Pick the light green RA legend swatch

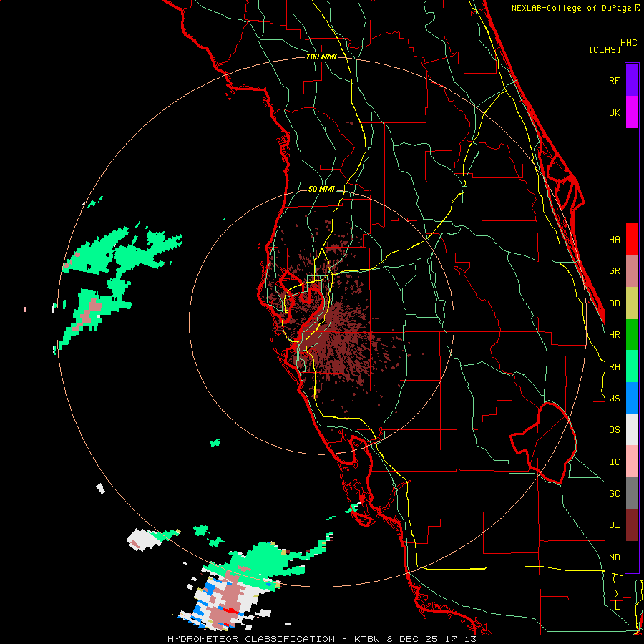pyautogui.click(x=632, y=366)
